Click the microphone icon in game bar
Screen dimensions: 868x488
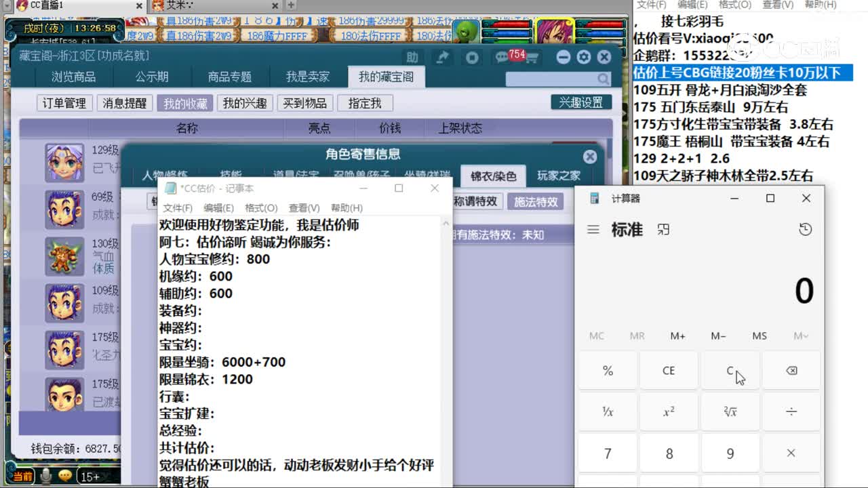tap(46, 476)
